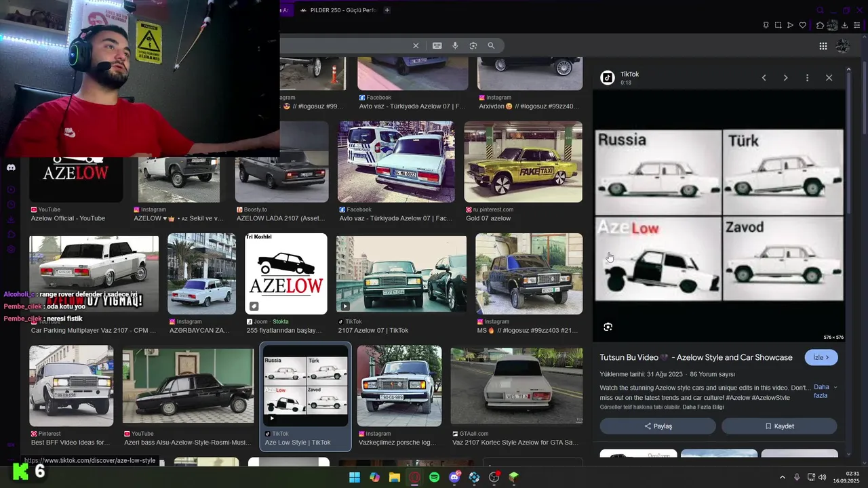Image resolution: width=868 pixels, height=488 pixels.
Task: Open the Avto vaz police car thumbnail
Action: 396,162
